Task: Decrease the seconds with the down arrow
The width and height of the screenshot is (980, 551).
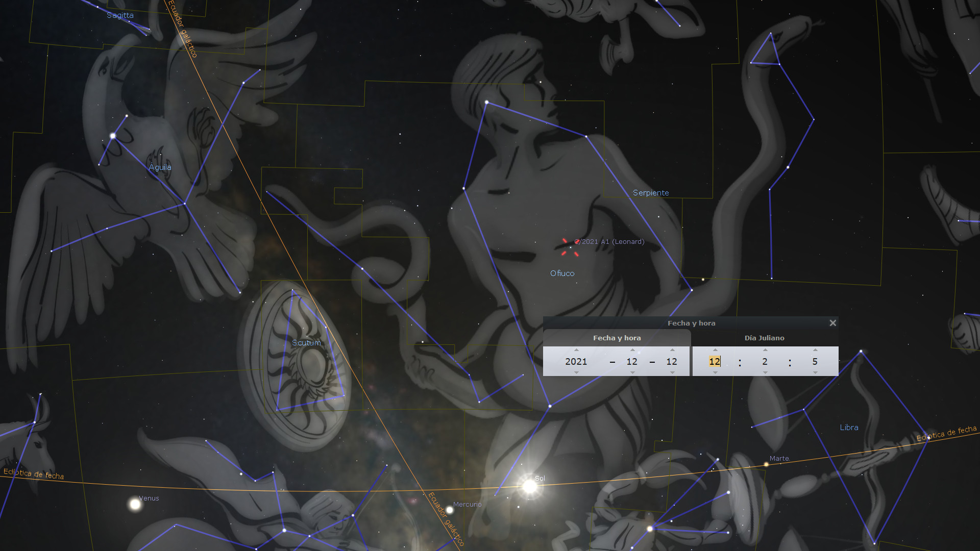Action: [815, 373]
